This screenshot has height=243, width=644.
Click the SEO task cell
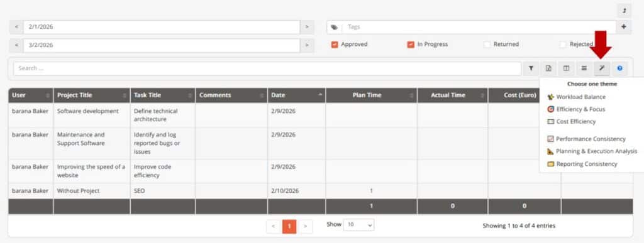(163, 191)
